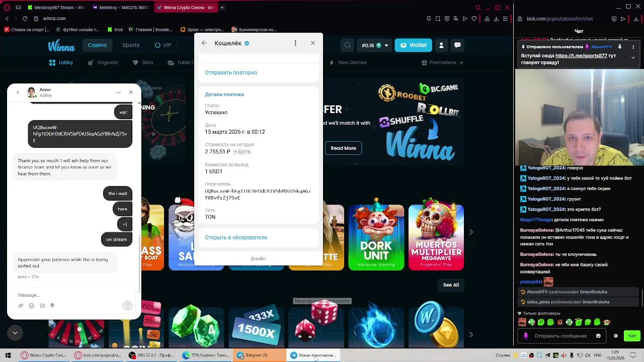
Task: Go back in Anne support chat
Action: pos(18,93)
